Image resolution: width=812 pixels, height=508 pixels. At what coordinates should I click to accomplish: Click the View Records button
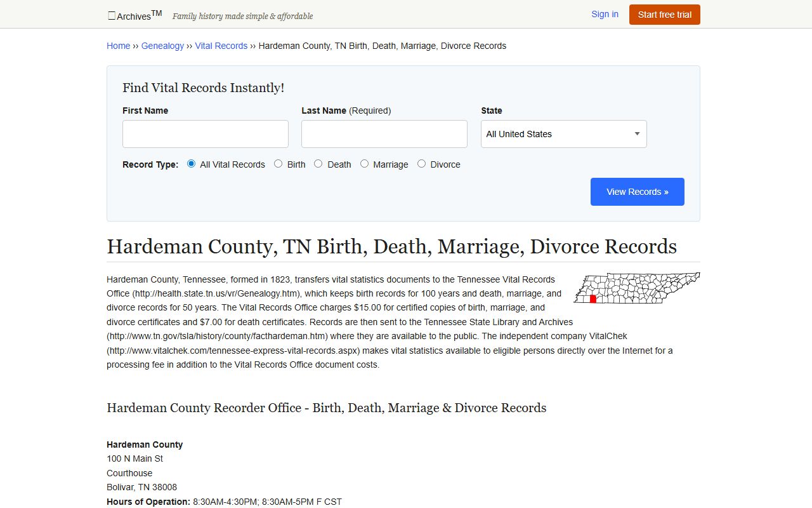tap(638, 192)
